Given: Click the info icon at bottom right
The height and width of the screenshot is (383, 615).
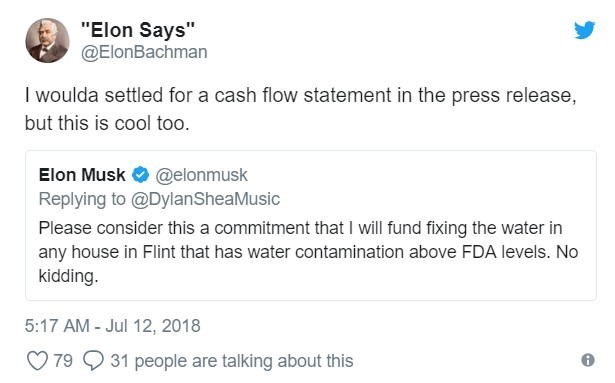Looking at the screenshot, I should [x=588, y=360].
